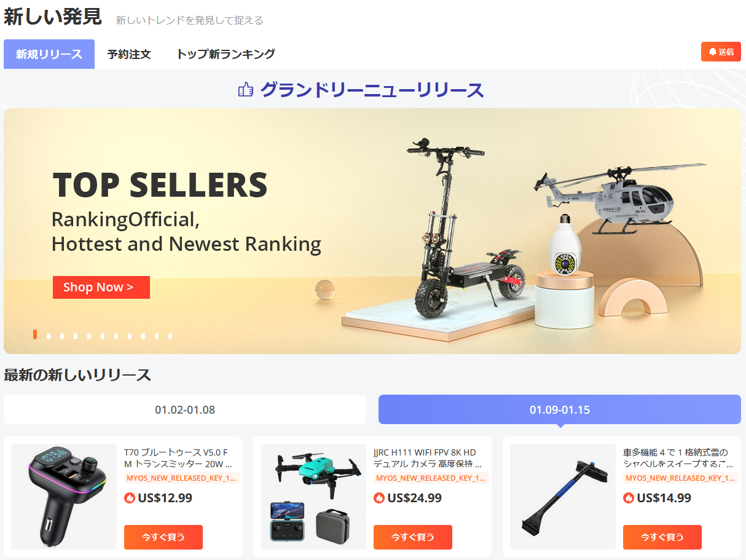Viewport: 746px width, 560px height.
Task: Switch to the 予約注文 tab
Action: pyautogui.click(x=129, y=54)
